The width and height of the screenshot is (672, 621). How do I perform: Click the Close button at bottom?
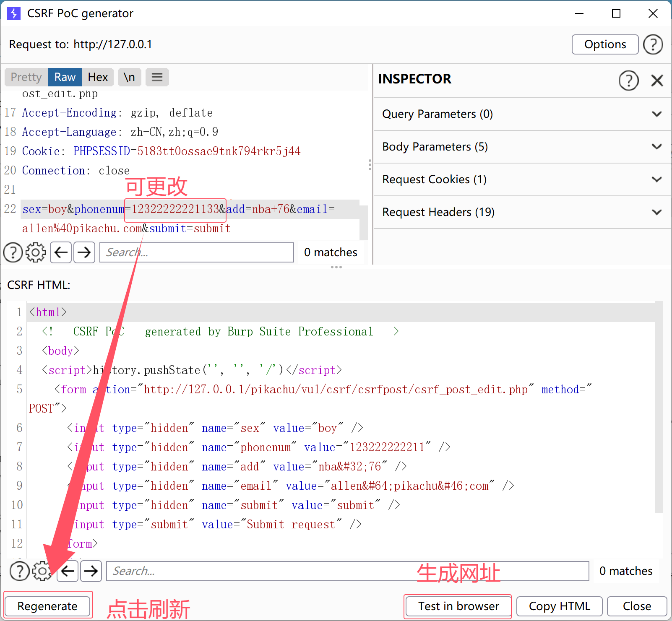coord(637,606)
